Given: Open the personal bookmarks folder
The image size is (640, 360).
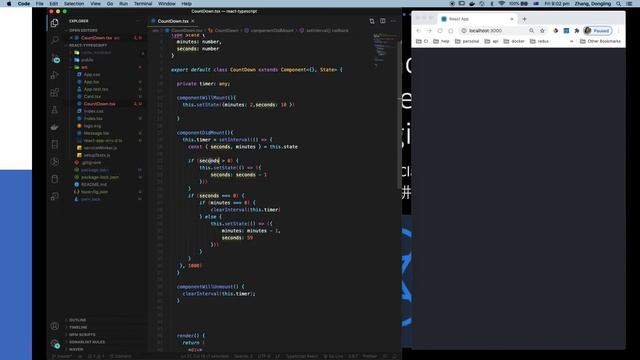Looking at the screenshot, I should 467,41.
